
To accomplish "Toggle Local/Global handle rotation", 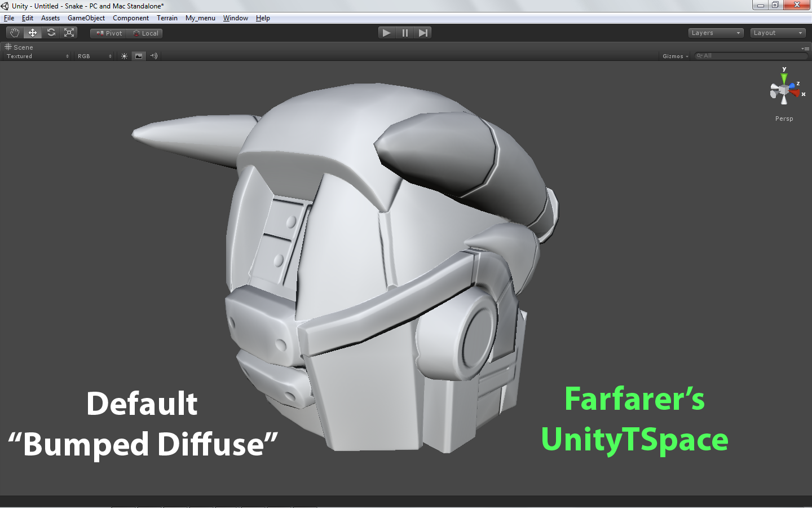I will [x=145, y=33].
